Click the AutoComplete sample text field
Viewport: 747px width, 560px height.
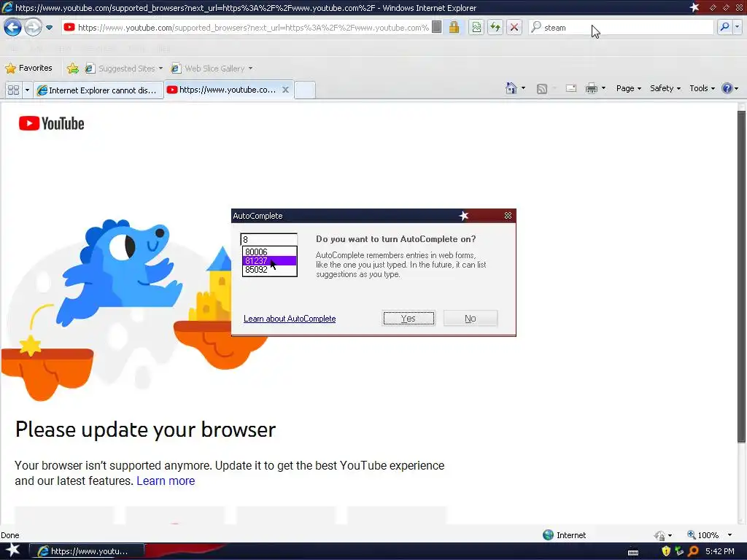(x=269, y=239)
